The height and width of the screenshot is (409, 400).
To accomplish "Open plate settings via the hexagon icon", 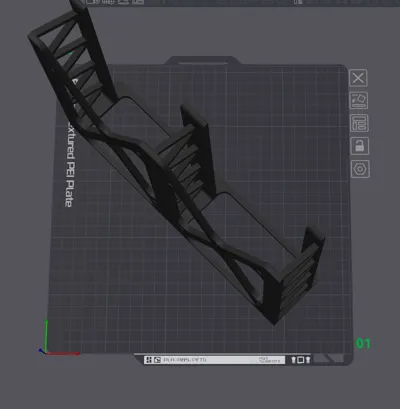I will click(360, 169).
